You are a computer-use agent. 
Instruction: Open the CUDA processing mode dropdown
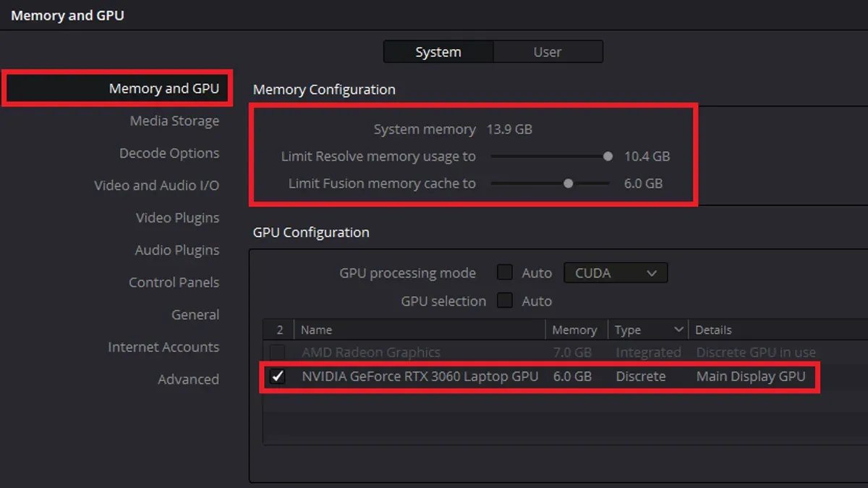pos(616,273)
